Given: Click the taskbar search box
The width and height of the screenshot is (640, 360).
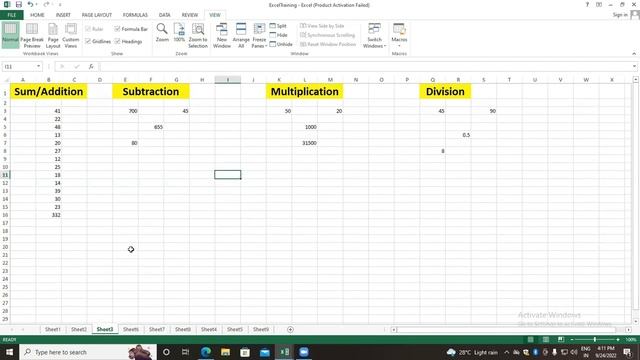Looking at the screenshot, I should (x=88, y=352).
